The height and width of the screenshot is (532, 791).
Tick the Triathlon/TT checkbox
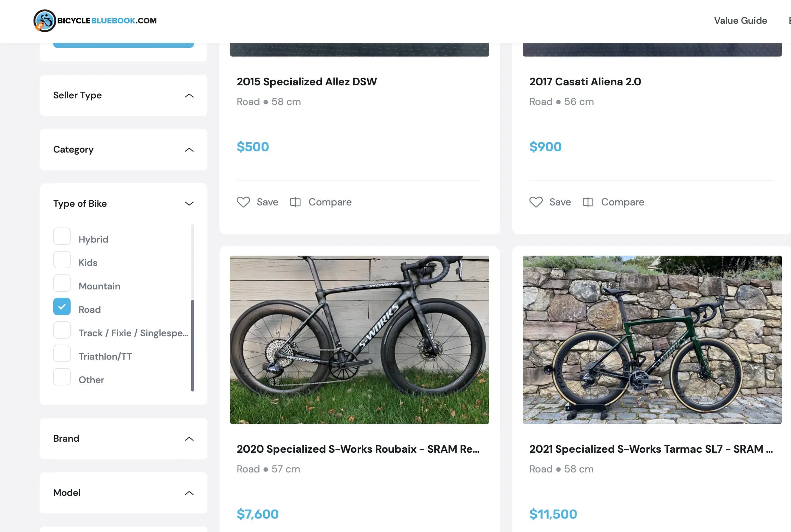point(62,354)
